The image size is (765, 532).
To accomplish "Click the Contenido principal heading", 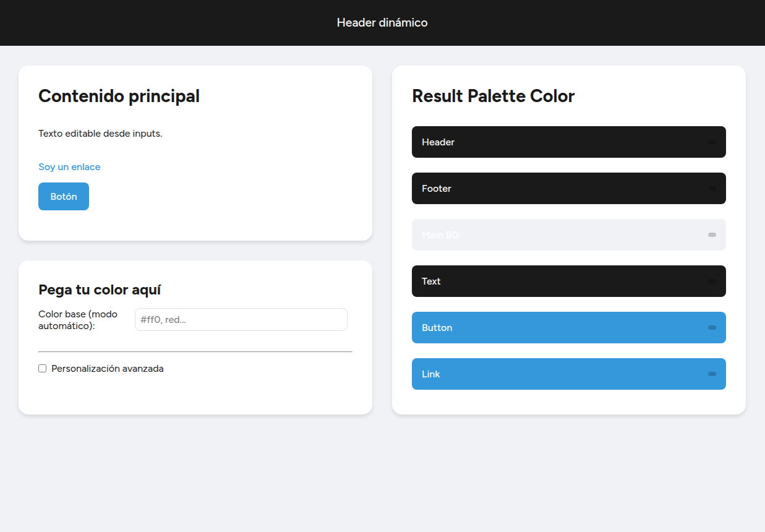I will [119, 96].
